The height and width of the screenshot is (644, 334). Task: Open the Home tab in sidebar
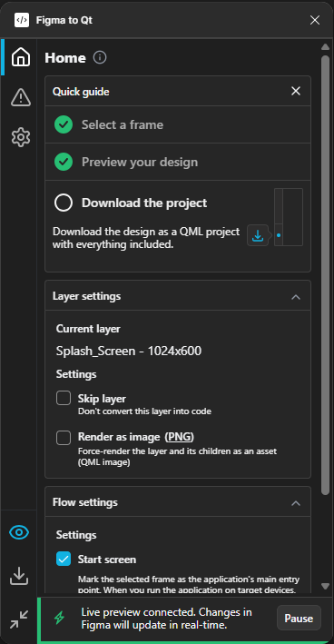tap(21, 57)
